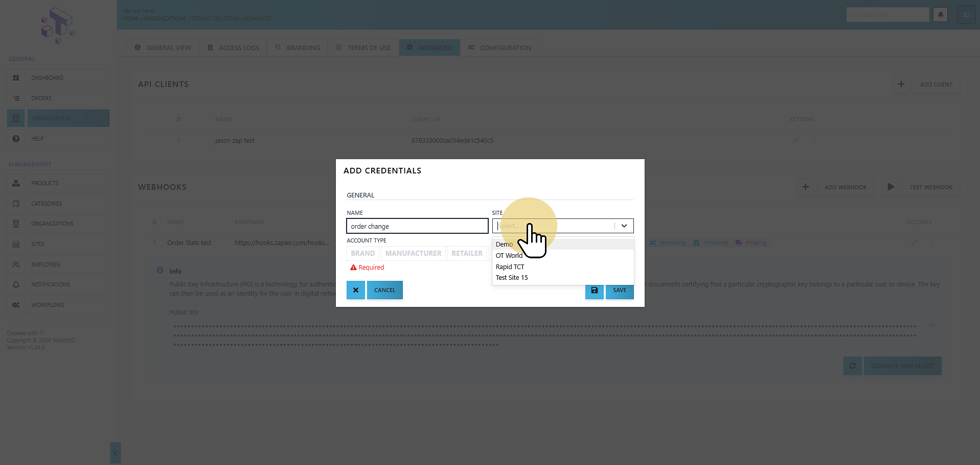
Task: Click the Name input field
Action: (x=417, y=226)
